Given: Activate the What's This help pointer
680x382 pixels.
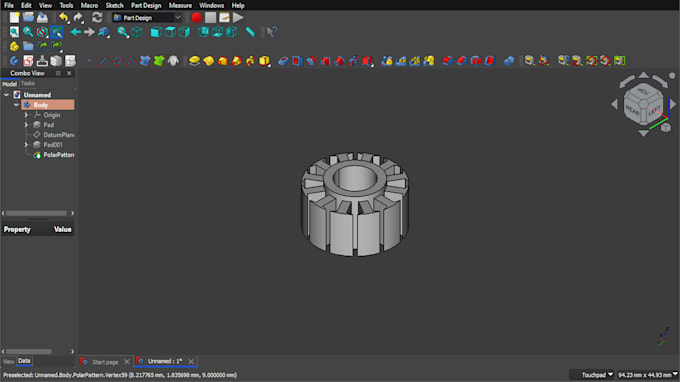Looking at the screenshot, I should (272, 32).
